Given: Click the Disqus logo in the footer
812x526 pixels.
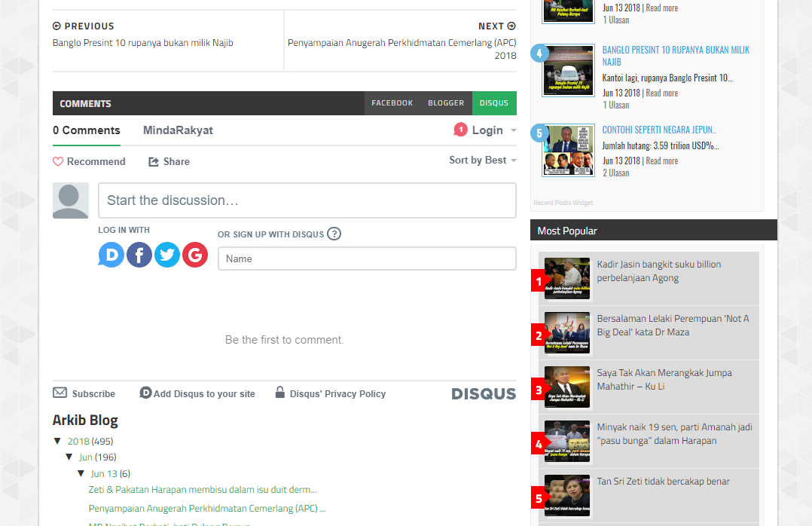Looking at the screenshot, I should click(484, 393).
